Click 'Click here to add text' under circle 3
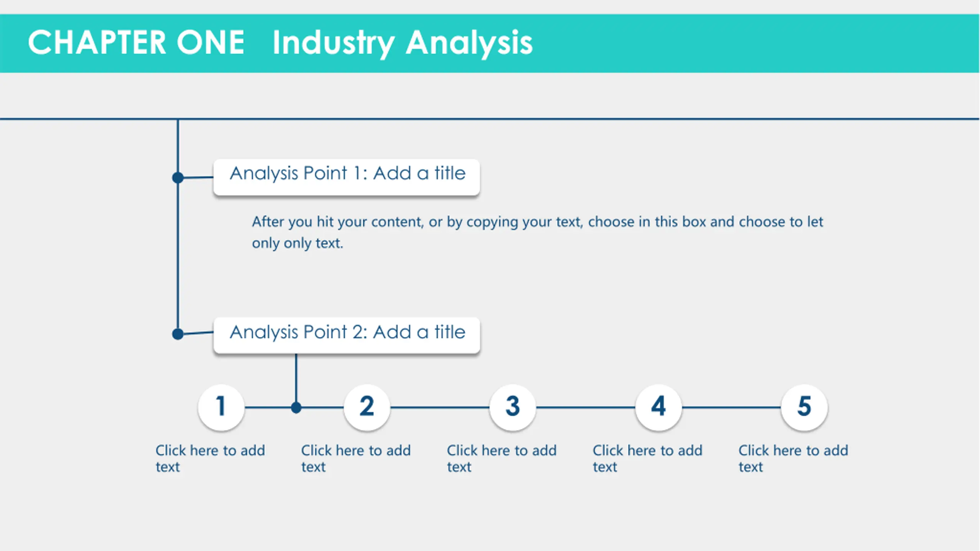980x551 pixels. 502,458
